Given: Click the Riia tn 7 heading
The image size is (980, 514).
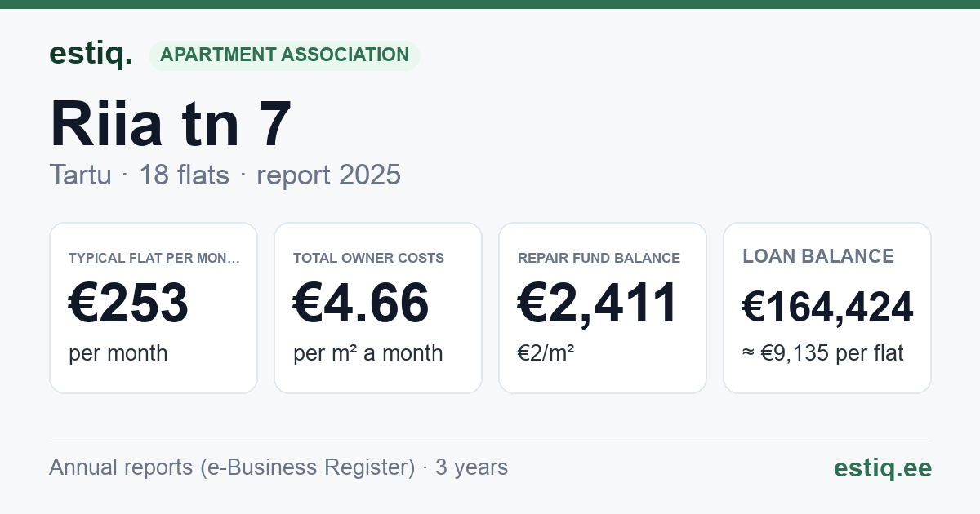Looking at the screenshot, I should (171, 124).
